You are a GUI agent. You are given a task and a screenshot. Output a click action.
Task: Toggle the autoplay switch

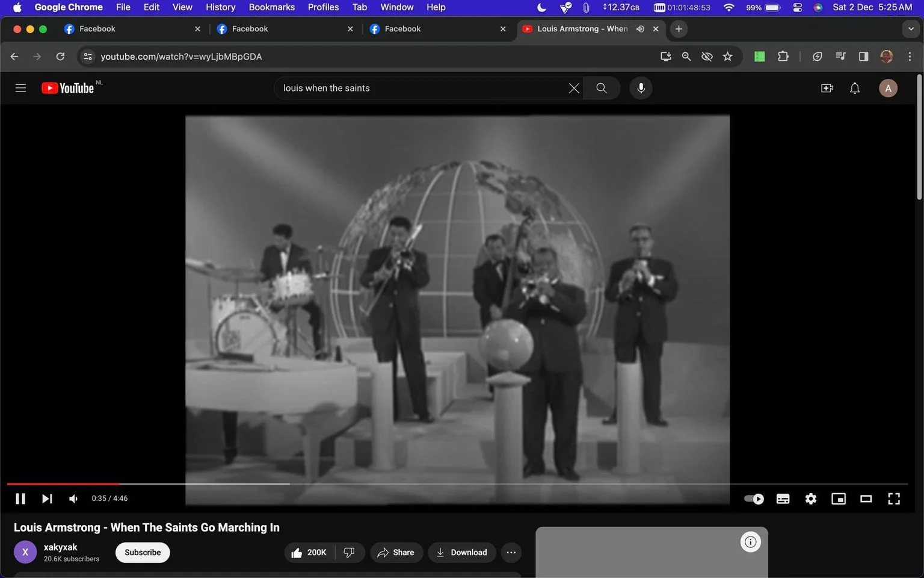754,499
